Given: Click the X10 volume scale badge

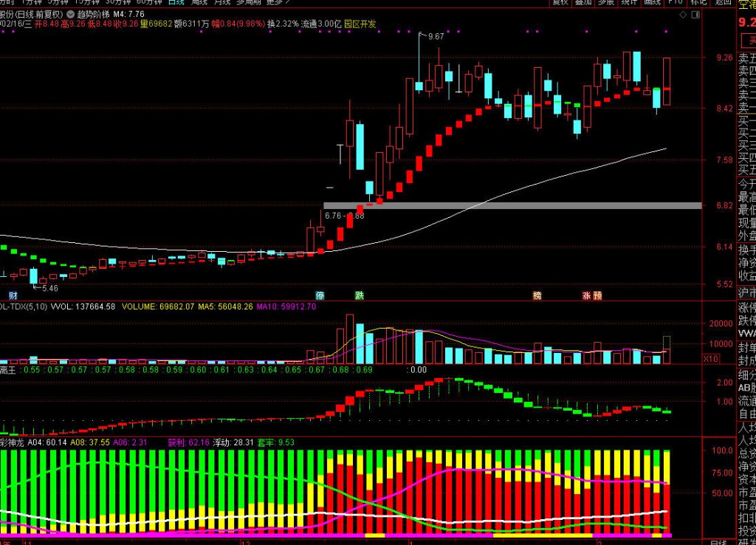Looking at the screenshot, I should 711,359.
